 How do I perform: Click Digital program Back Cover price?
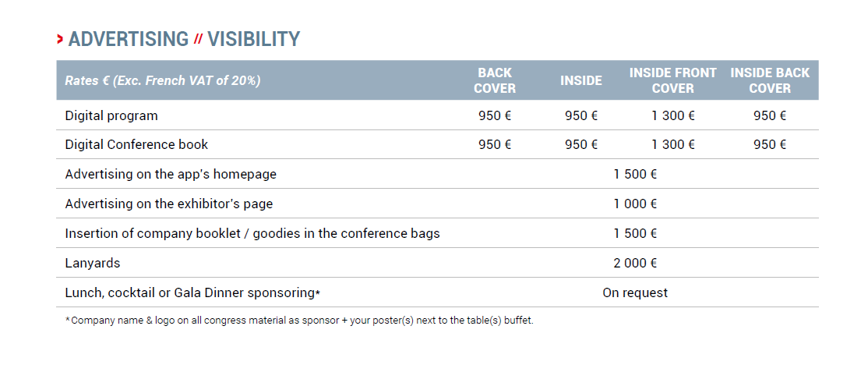point(495,115)
